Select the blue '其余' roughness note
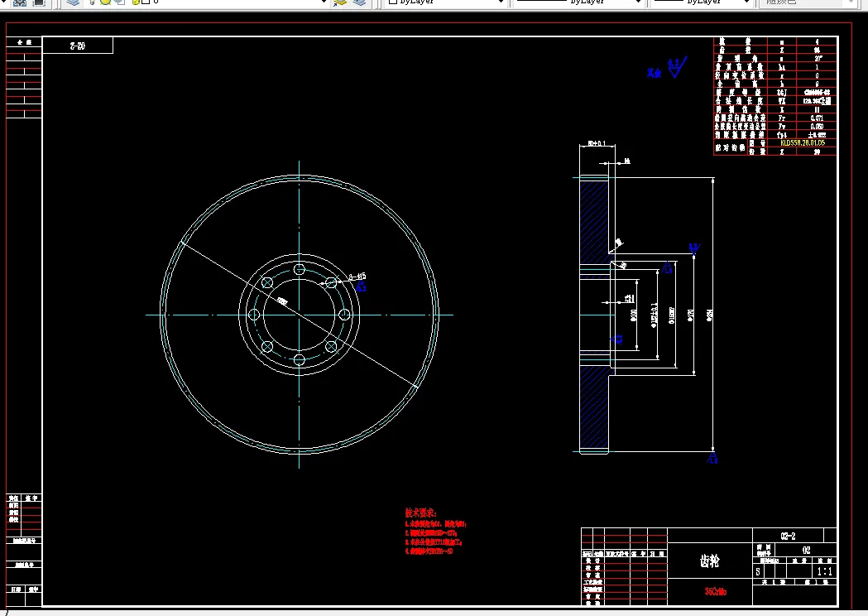Image resolution: width=868 pixels, height=616 pixels. [654, 73]
